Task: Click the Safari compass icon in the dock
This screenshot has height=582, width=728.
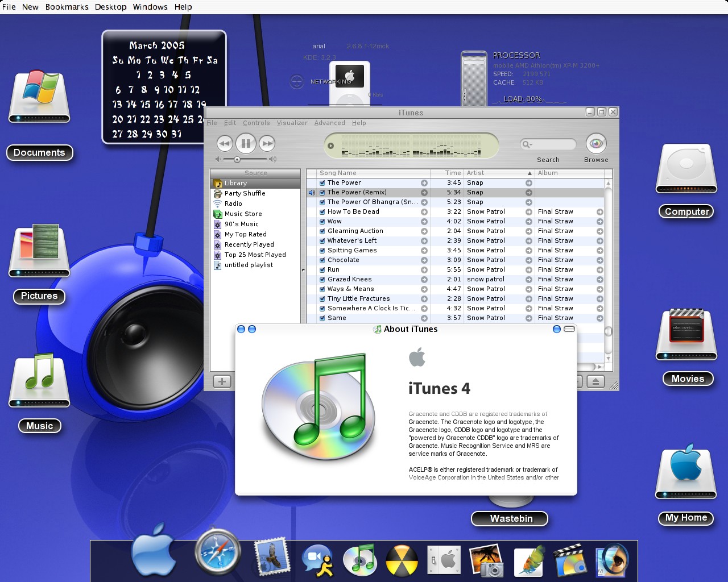Action: click(x=218, y=552)
